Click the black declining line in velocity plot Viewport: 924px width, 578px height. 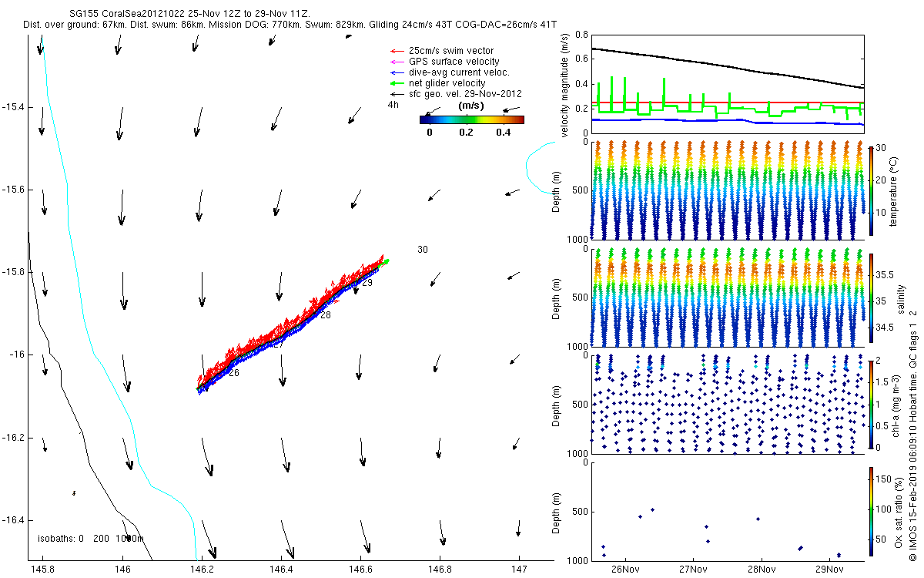coord(727,67)
